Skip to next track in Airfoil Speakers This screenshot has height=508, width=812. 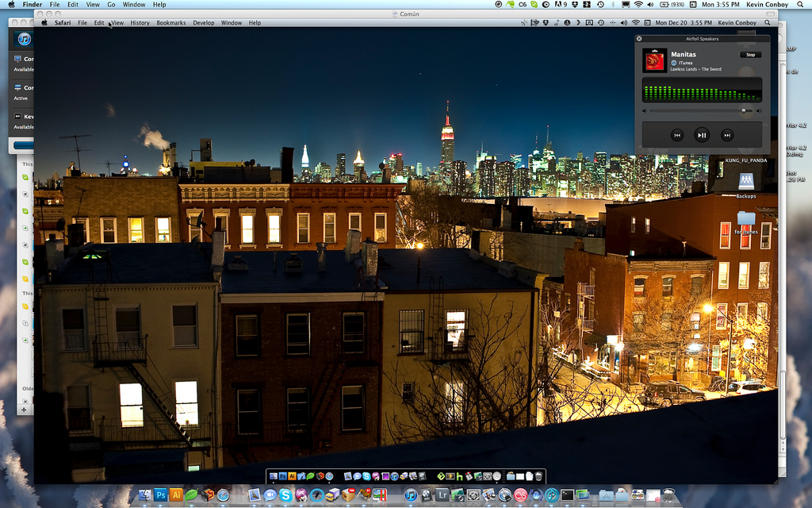(x=726, y=135)
